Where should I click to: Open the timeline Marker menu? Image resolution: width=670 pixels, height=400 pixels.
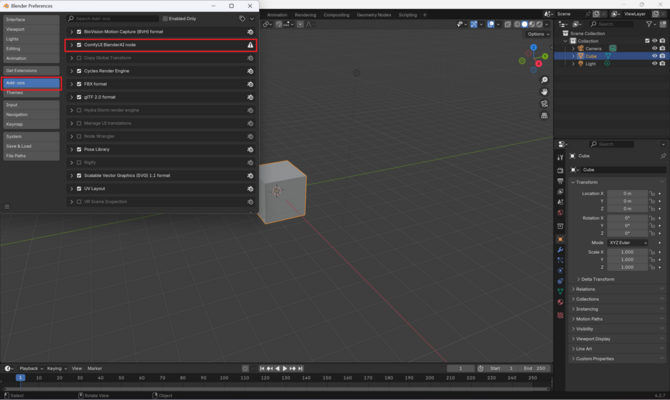point(94,368)
